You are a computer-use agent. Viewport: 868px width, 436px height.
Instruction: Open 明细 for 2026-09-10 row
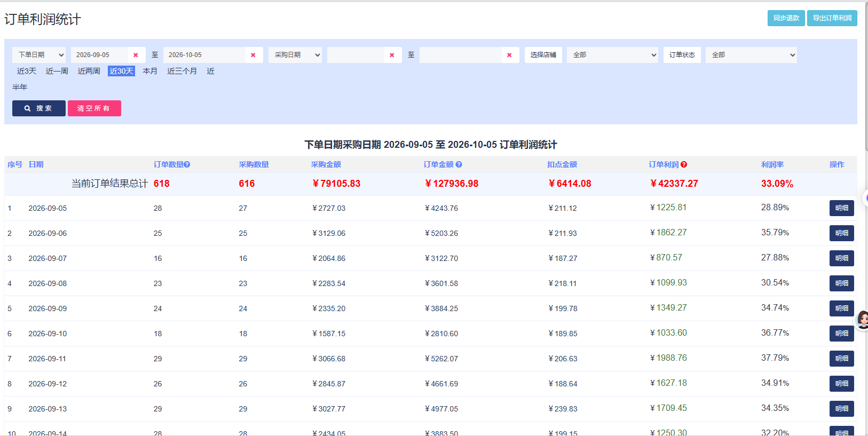click(842, 334)
